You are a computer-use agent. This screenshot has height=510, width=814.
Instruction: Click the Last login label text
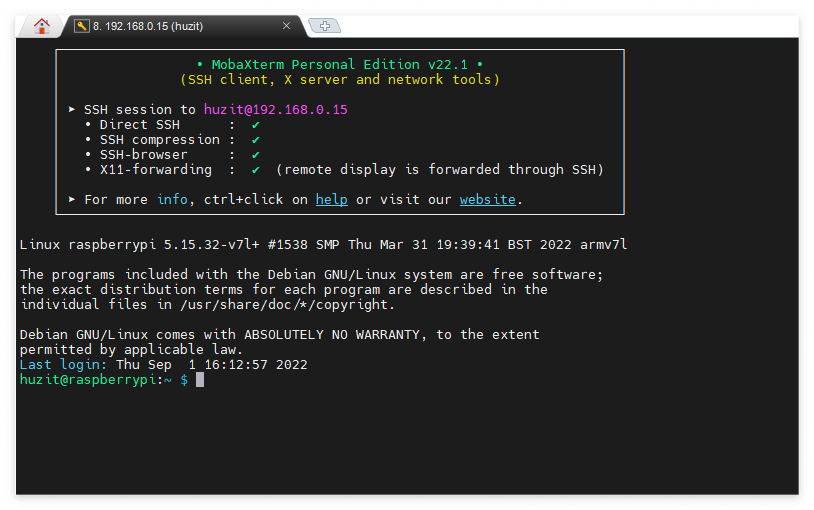click(63, 365)
